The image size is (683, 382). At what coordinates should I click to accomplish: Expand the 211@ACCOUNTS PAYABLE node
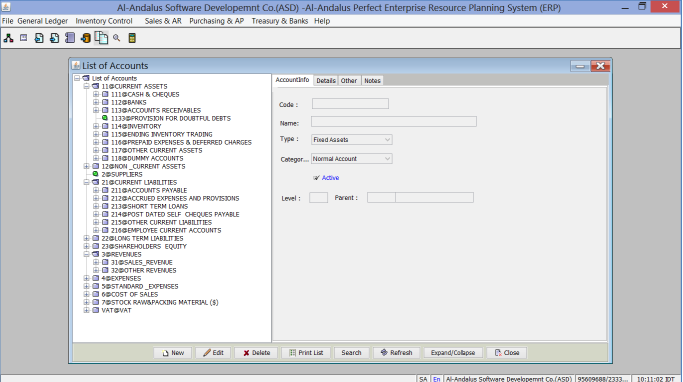point(96,190)
